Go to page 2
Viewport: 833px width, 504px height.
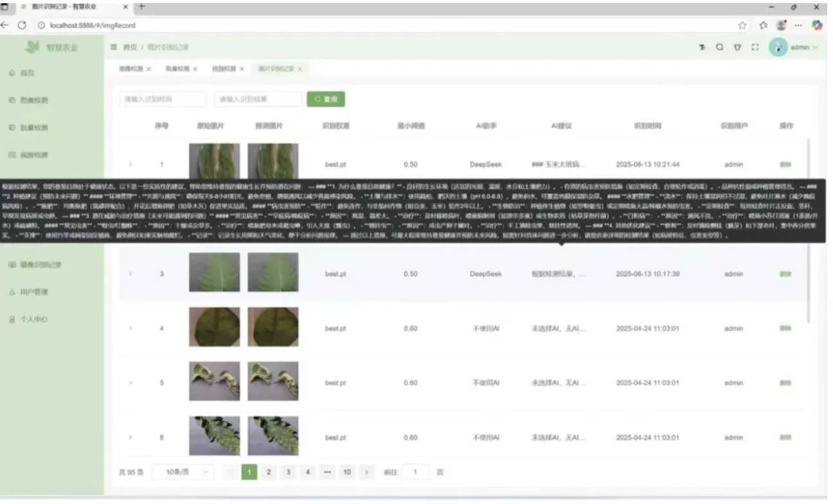269,472
